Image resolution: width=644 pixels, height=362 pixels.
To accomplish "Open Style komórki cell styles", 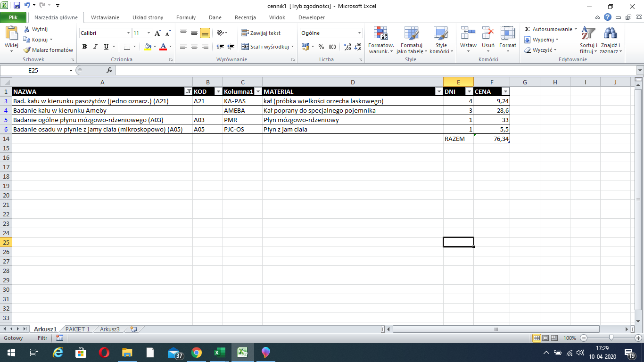I will tap(441, 40).
